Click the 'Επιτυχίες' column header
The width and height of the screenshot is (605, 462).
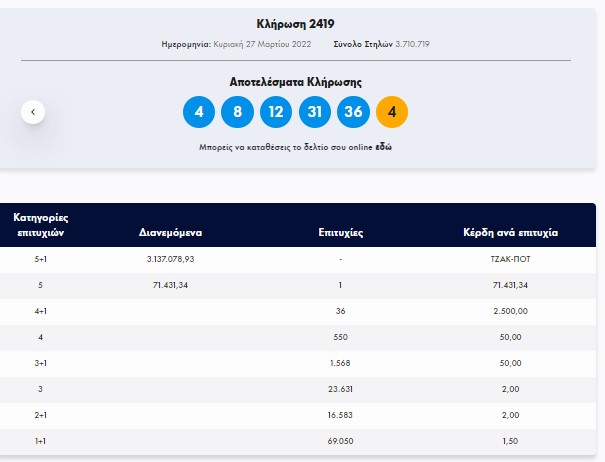341,232
